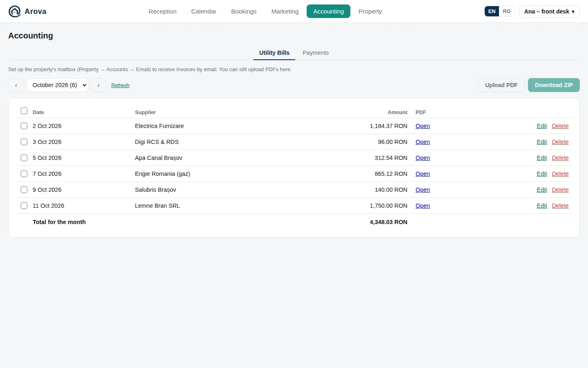The height and width of the screenshot is (368, 588).
Task: Delete the Lemne Bran SRL bill
Action: [560, 206]
